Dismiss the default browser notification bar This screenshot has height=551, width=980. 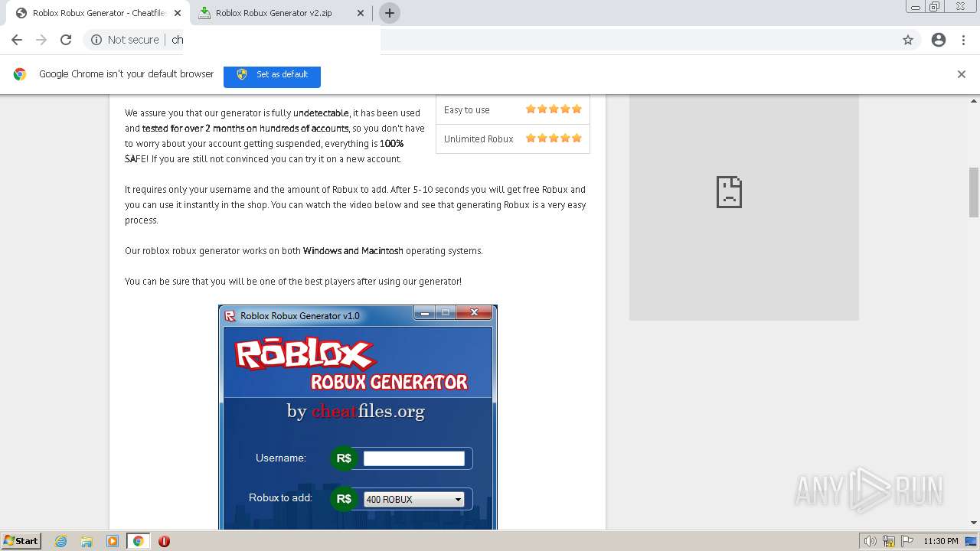(x=962, y=74)
